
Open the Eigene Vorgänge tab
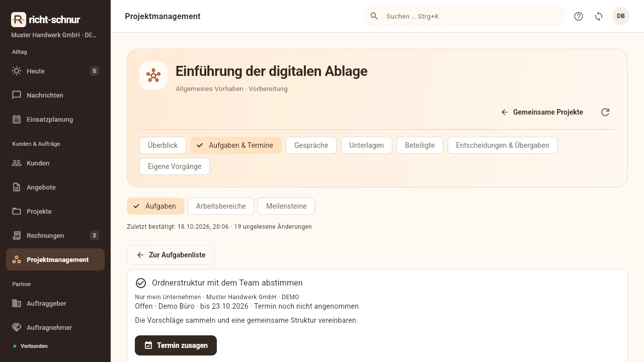tap(175, 166)
